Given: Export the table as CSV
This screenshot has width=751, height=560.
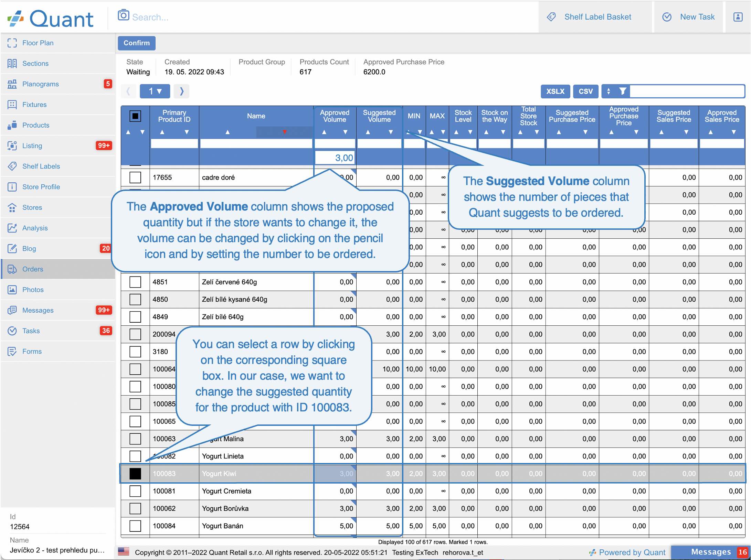Looking at the screenshot, I should (x=585, y=91).
